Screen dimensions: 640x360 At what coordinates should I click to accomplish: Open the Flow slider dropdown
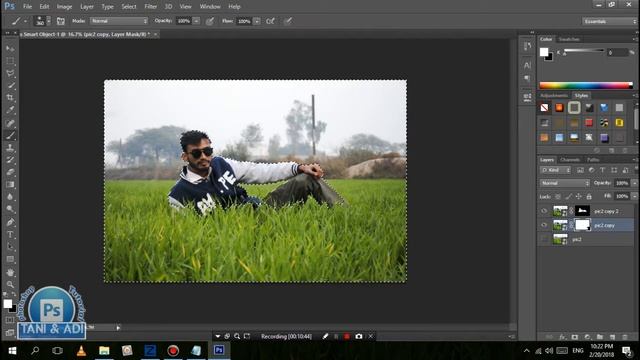(x=257, y=21)
